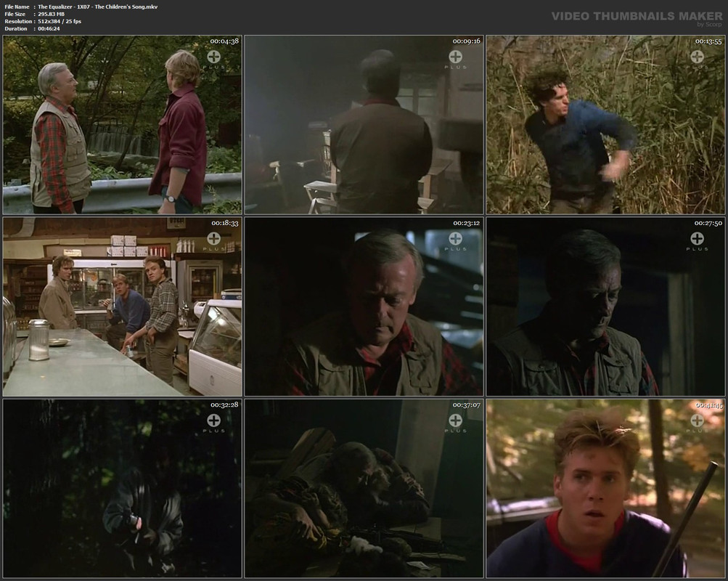Select the thumbnail stamped 00:27:50

[x=606, y=306]
